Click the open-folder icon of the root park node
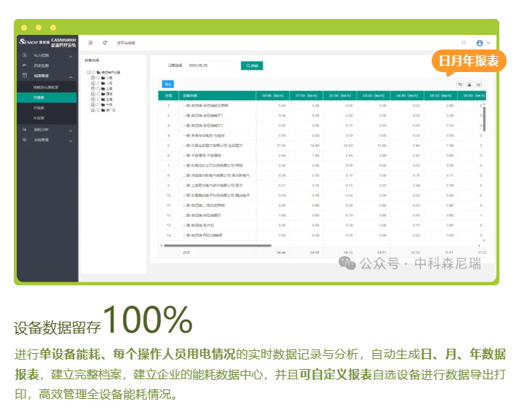The height and width of the screenshot is (420, 519). click(x=99, y=73)
